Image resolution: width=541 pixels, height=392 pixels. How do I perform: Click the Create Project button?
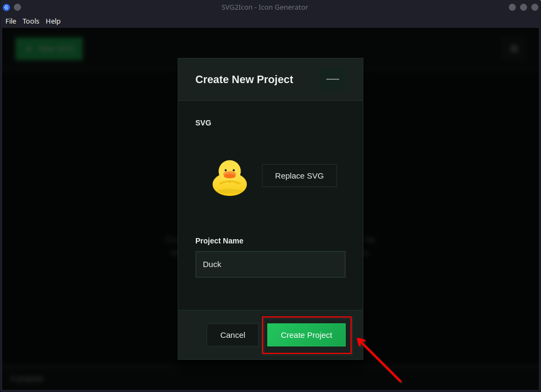[x=306, y=335]
